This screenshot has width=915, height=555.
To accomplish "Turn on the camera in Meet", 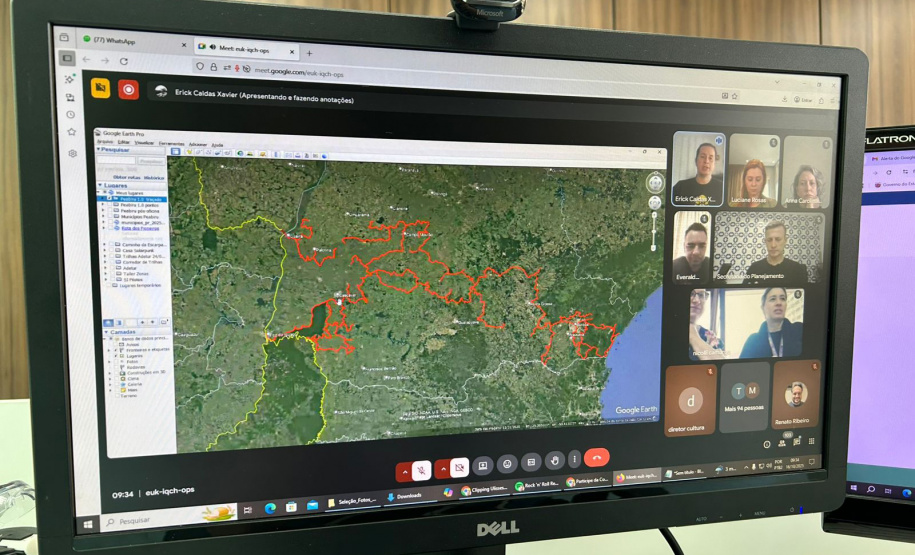I will coord(459,467).
